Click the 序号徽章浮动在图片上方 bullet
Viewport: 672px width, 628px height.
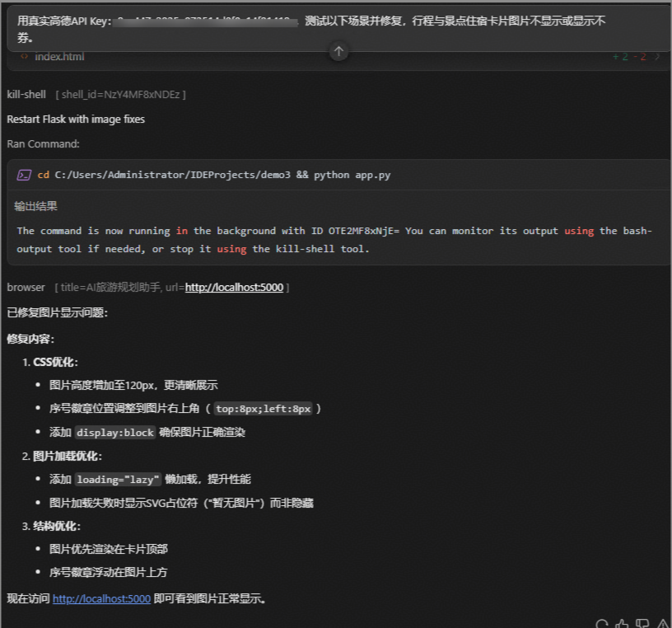(x=109, y=572)
